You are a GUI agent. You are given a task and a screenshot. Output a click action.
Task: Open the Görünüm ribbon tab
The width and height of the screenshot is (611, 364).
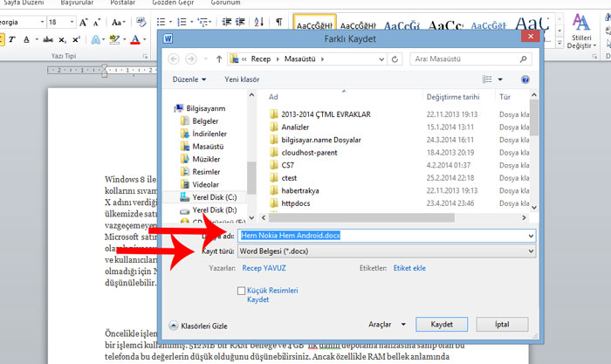[225, 3]
